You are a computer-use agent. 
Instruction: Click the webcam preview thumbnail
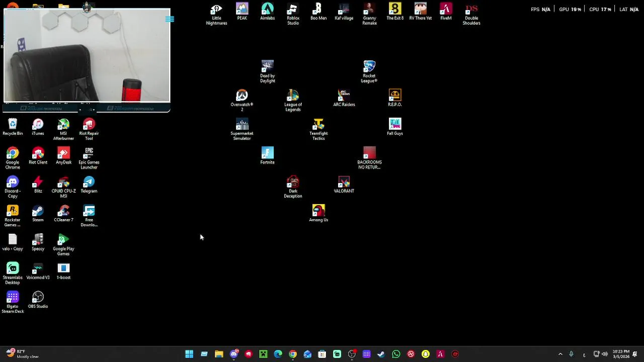[87, 55]
